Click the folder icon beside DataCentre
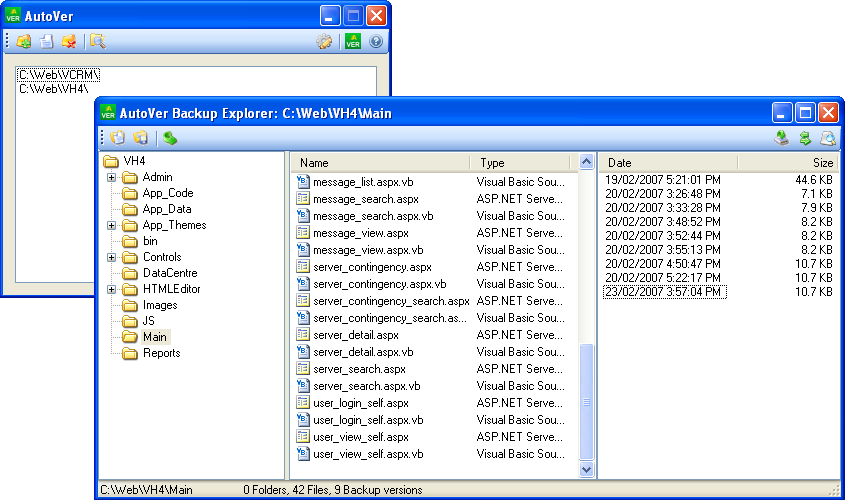 tap(129, 273)
